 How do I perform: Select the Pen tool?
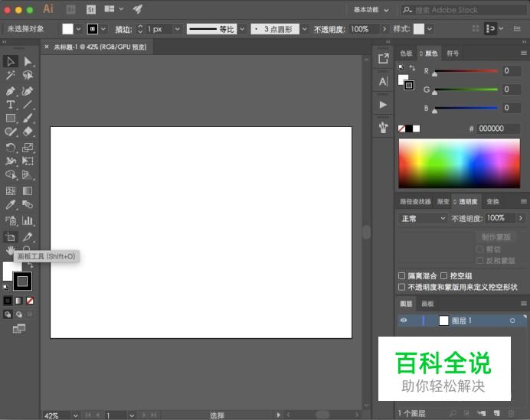tap(11, 90)
